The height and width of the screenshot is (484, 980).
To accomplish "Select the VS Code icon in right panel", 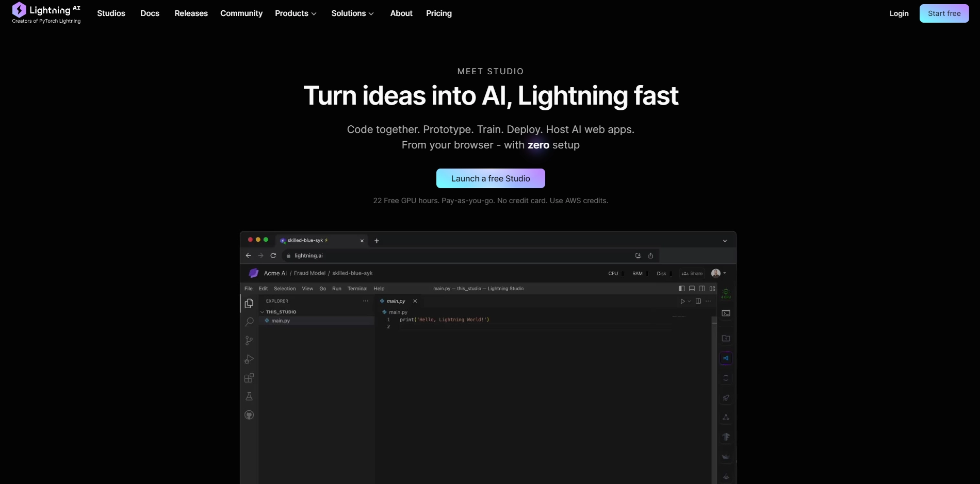I will [726, 358].
